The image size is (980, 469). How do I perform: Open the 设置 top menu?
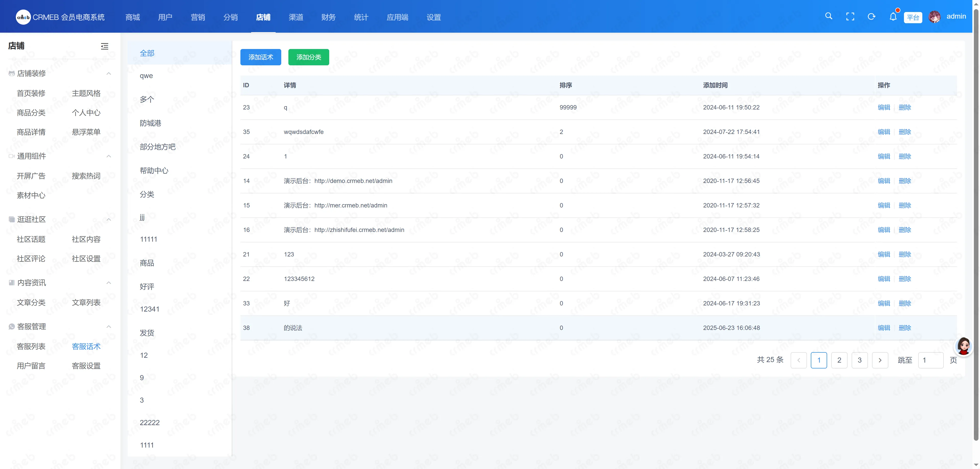(x=434, y=17)
